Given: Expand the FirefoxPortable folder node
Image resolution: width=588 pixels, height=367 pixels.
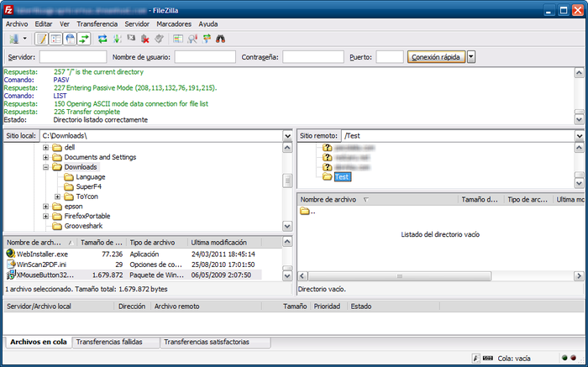Looking at the screenshot, I should click(x=45, y=216).
